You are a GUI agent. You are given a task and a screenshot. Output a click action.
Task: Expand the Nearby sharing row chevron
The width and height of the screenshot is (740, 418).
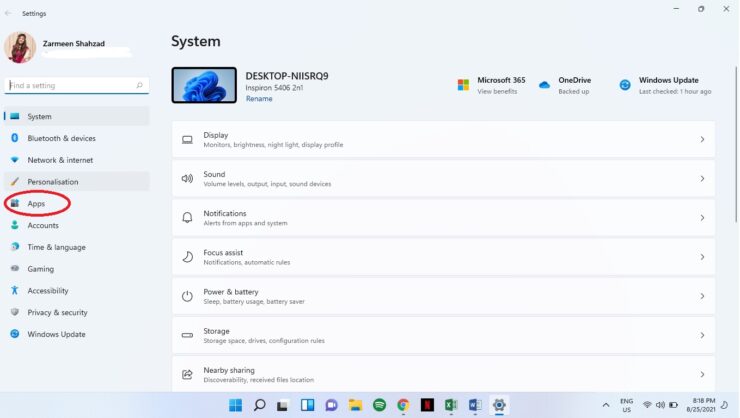pos(702,375)
